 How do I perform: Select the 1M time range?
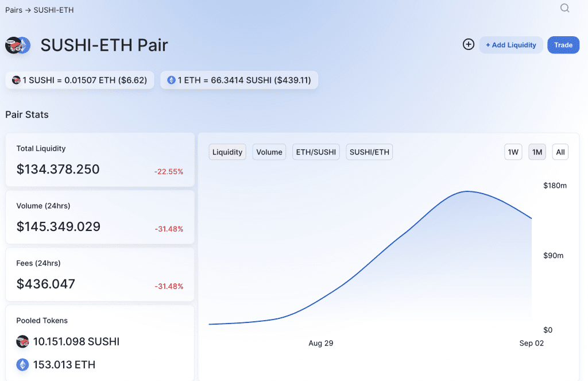pyautogui.click(x=537, y=152)
